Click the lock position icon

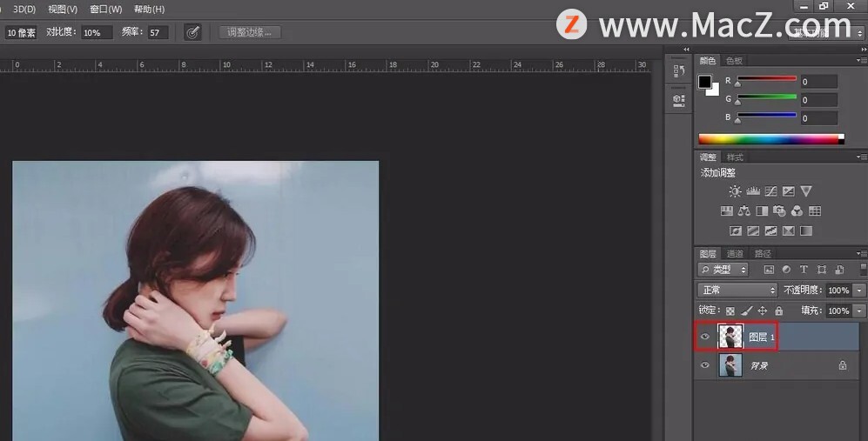click(763, 311)
